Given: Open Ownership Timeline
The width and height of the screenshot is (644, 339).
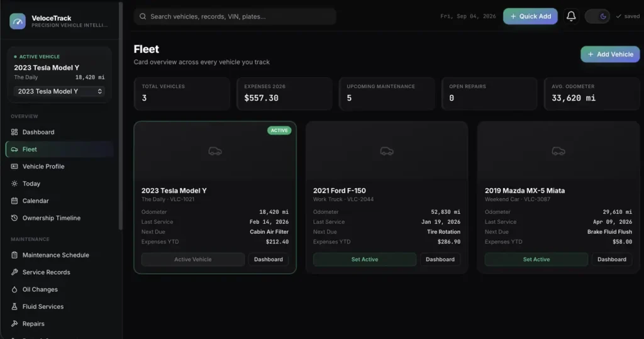Looking at the screenshot, I should coord(60,218).
